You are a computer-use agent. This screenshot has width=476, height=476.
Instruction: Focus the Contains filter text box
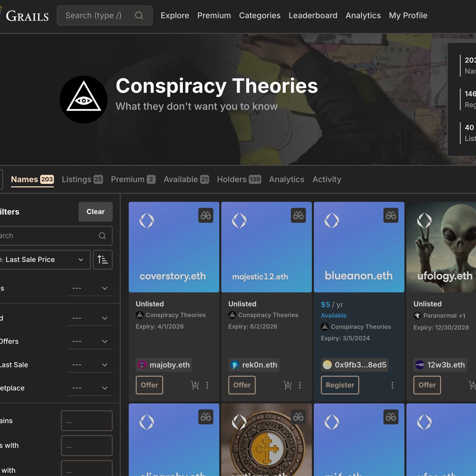click(87, 421)
